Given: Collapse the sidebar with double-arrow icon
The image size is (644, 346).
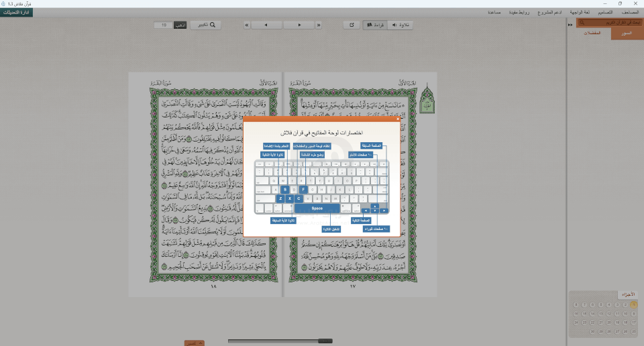Looking at the screenshot, I should 570,25.
